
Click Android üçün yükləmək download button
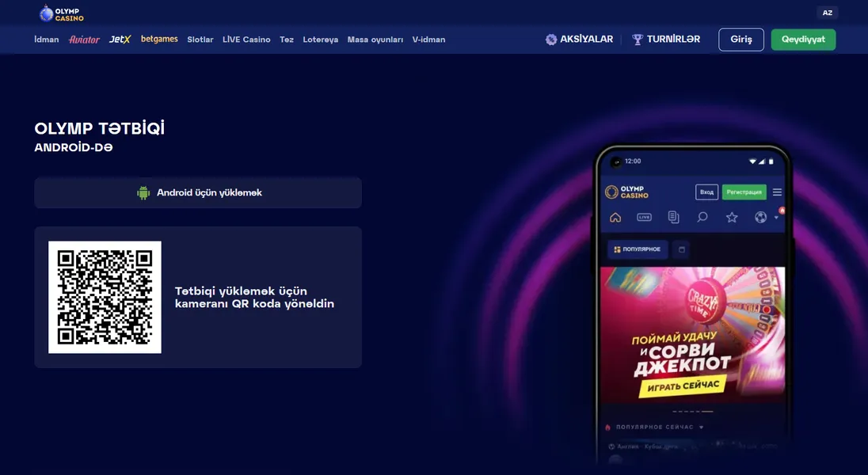coord(197,192)
